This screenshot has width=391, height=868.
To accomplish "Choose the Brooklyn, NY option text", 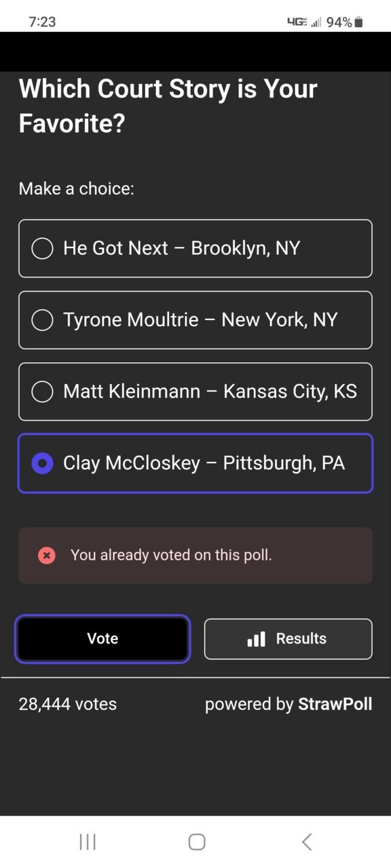I will click(246, 248).
